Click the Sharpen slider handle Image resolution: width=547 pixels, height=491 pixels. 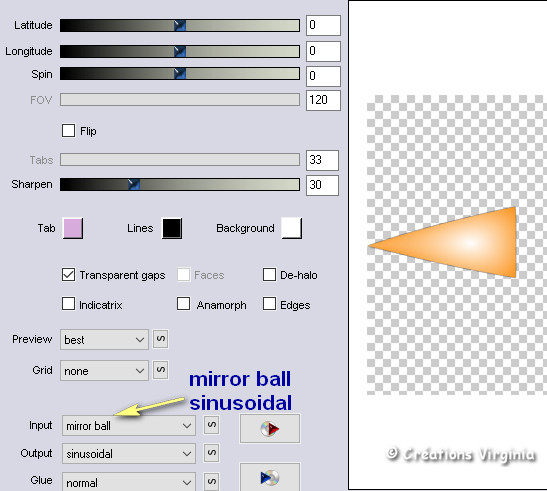[x=134, y=184]
